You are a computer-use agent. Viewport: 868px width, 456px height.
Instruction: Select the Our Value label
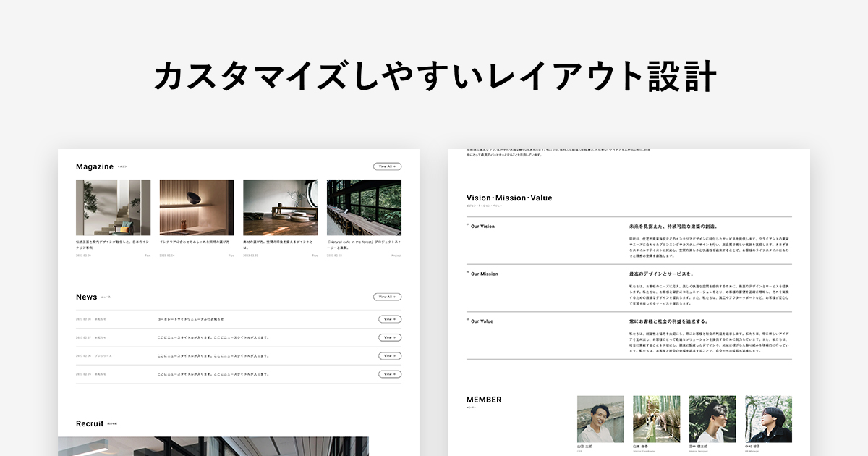click(482, 321)
